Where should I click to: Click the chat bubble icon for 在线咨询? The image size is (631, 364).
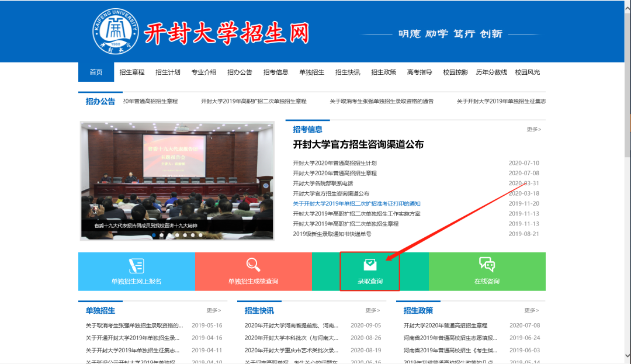click(487, 264)
